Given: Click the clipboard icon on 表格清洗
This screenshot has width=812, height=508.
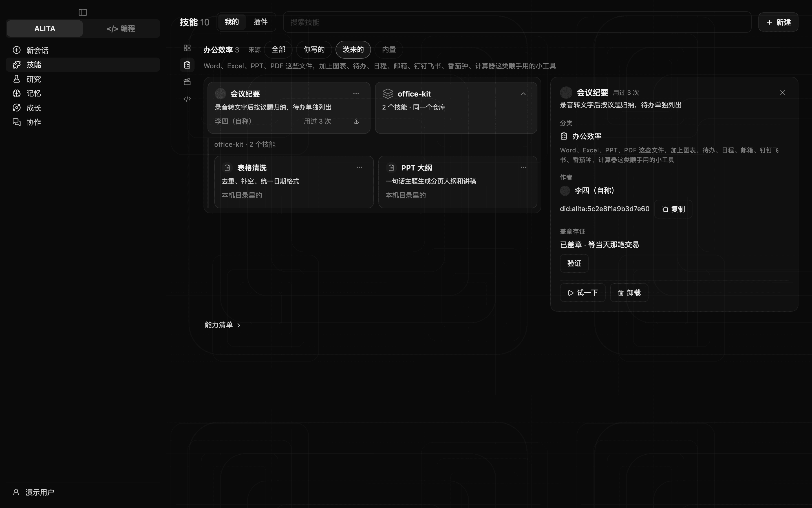Looking at the screenshot, I should tap(227, 168).
